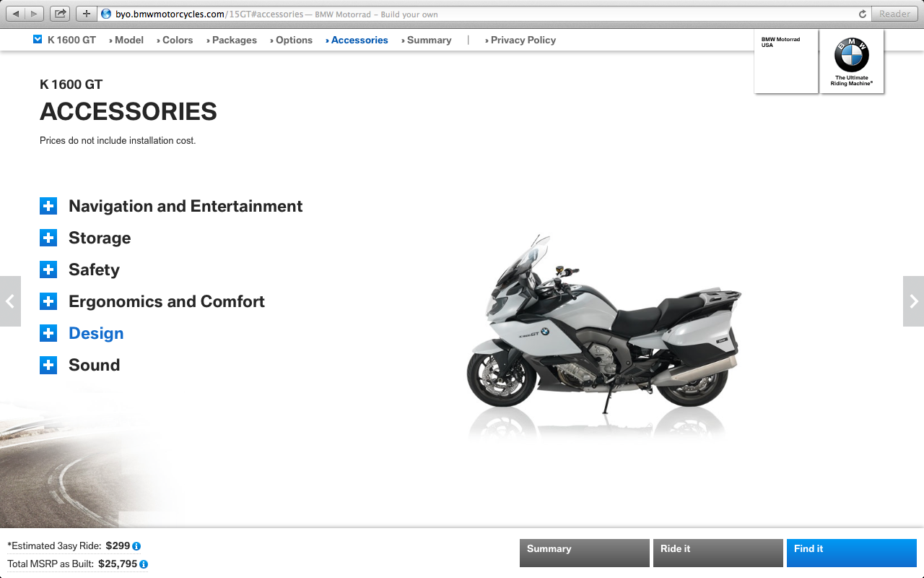This screenshot has width=924, height=578.
Task: Click the browser address bar
Action: point(484,14)
